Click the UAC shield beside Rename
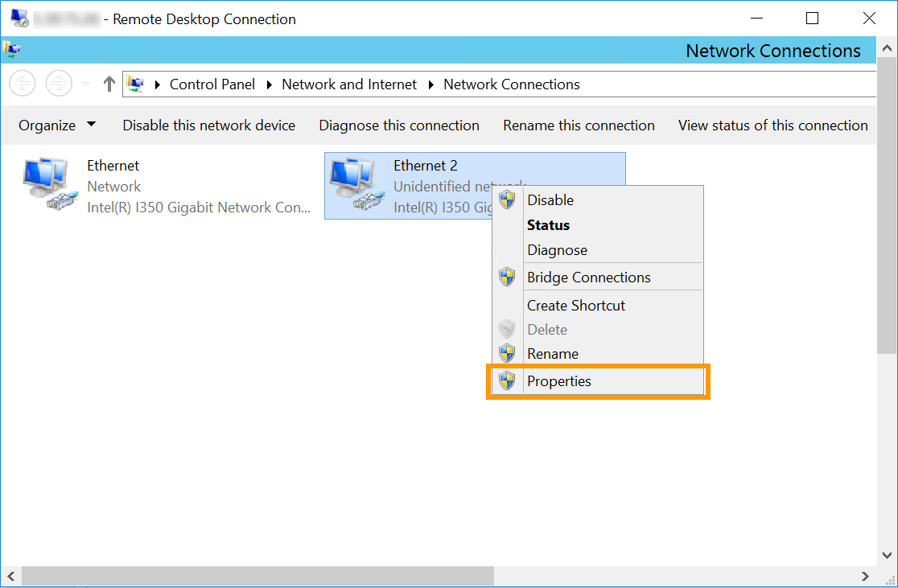Viewport: 898px width, 588px height. 507,352
